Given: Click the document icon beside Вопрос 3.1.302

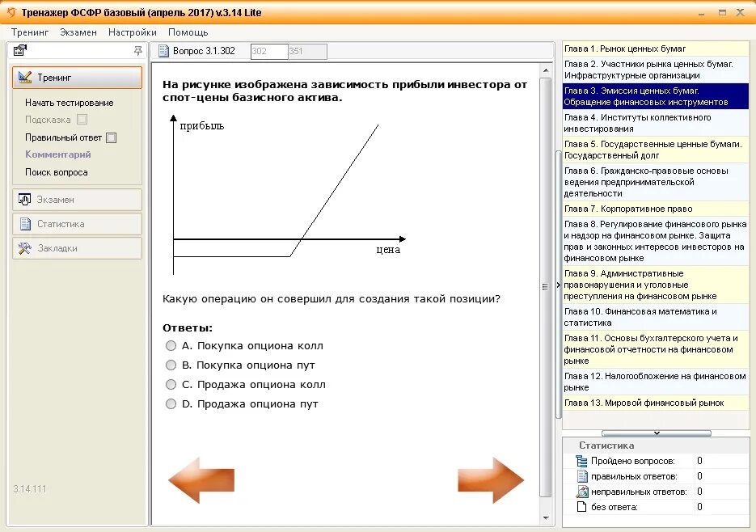Looking at the screenshot, I should (163, 51).
